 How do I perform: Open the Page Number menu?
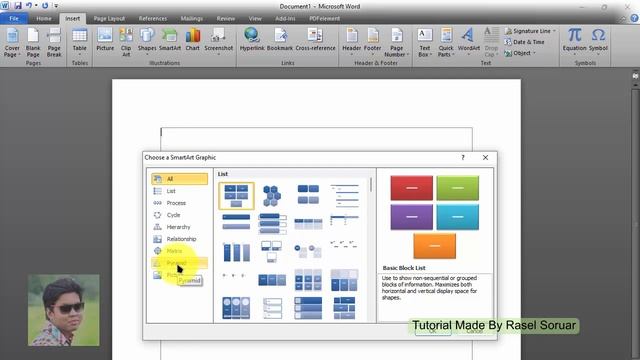396,42
